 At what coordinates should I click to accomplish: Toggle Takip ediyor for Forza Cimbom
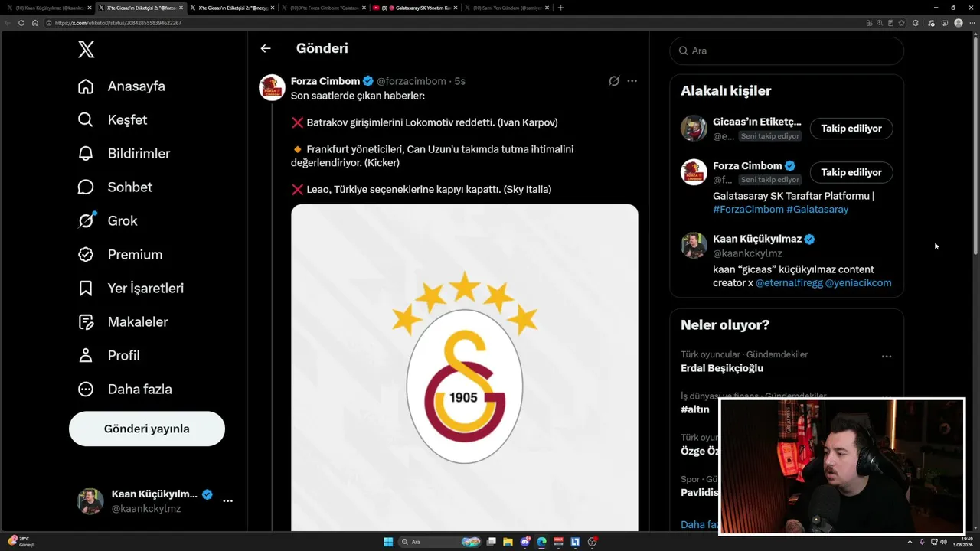pyautogui.click(x=851, y=173)
